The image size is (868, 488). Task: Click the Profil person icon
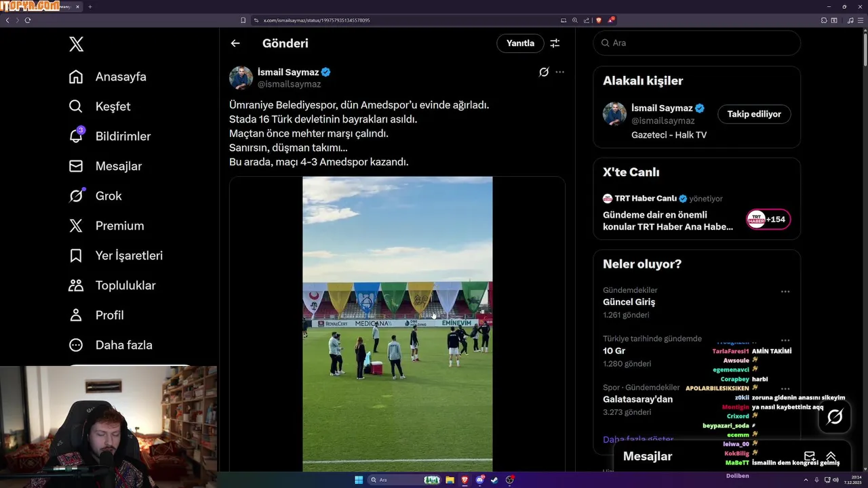tap(76, 315)
